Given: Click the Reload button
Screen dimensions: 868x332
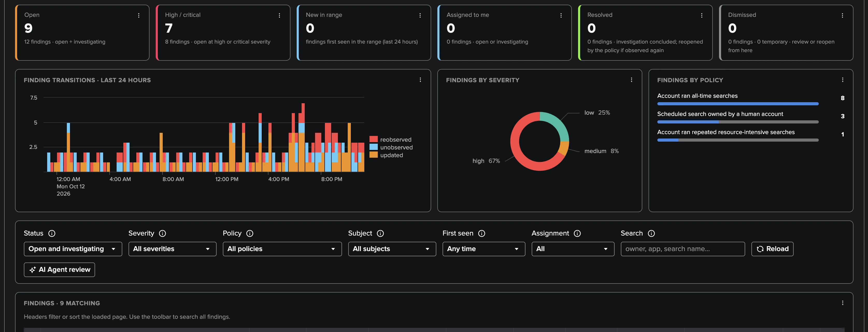Looking at the screenshot, I should [772, 249].
